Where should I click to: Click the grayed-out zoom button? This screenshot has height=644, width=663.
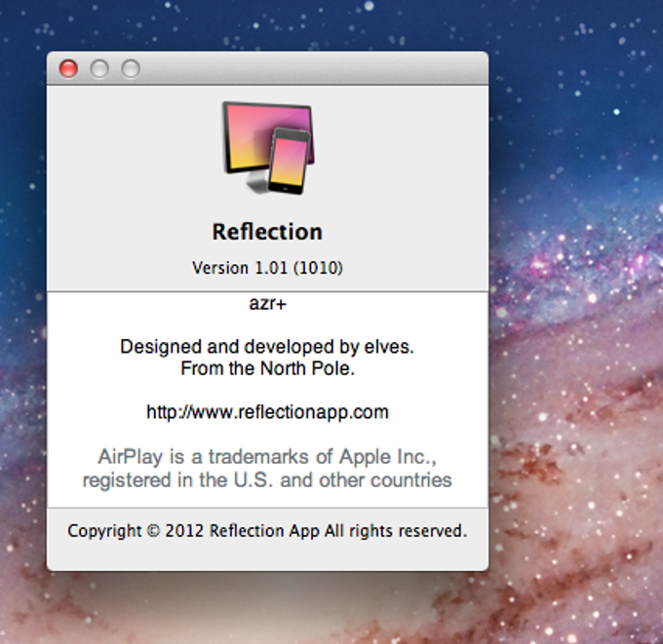131,68
